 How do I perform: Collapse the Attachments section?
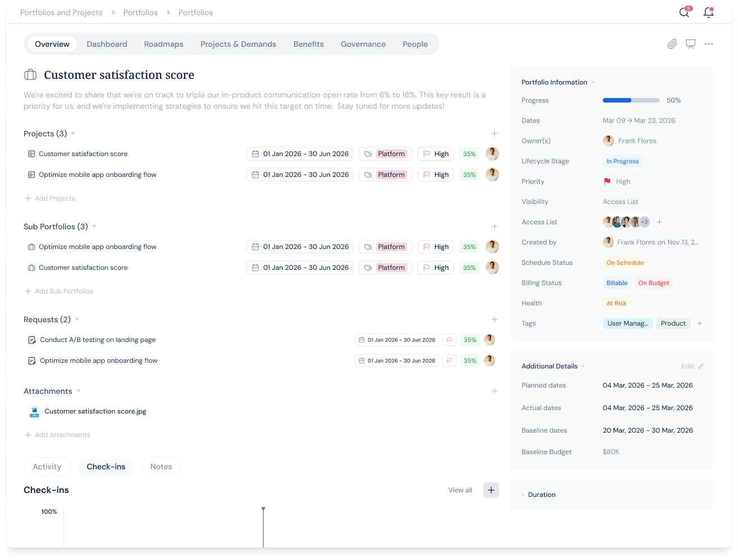[78, 391]
